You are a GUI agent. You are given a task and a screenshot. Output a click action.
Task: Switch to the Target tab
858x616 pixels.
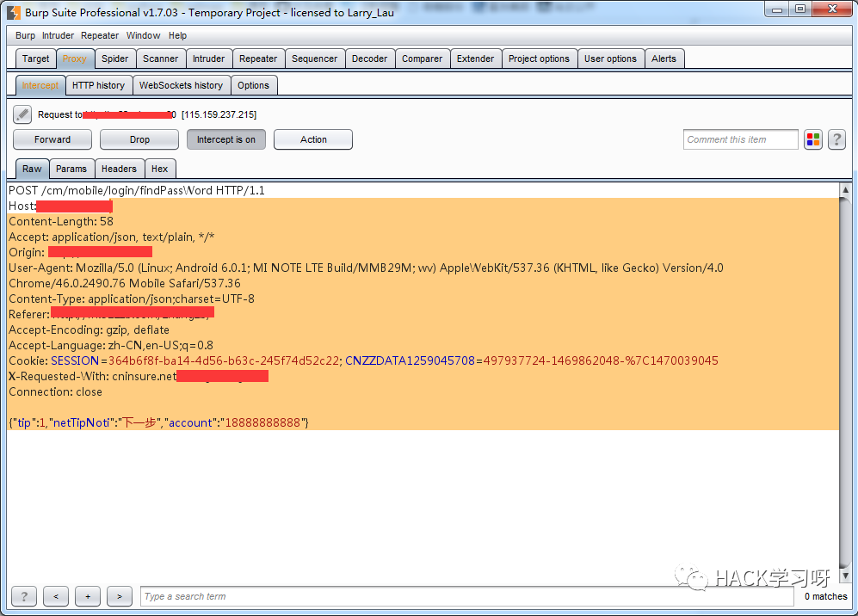click(35, 59)
